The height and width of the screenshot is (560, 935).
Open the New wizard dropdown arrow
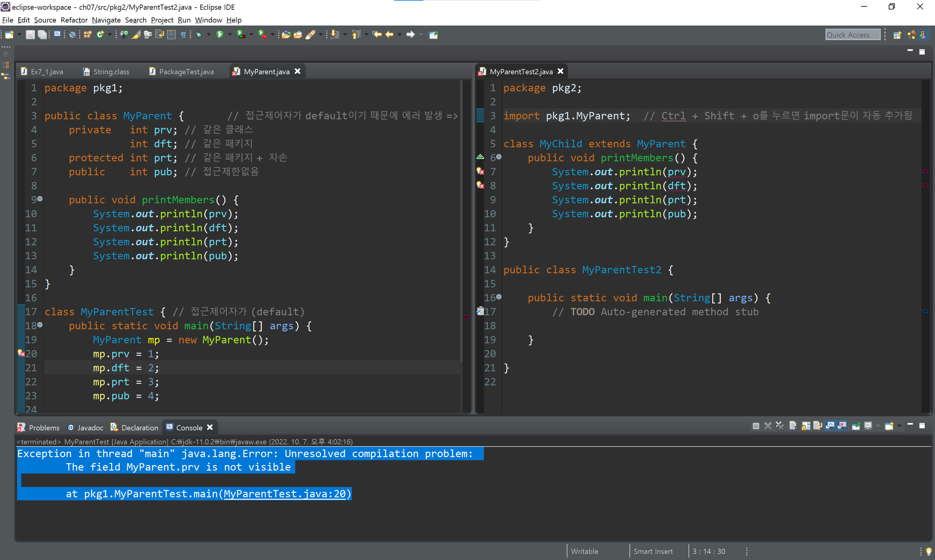pyautogui.click(x=19, y=35)
